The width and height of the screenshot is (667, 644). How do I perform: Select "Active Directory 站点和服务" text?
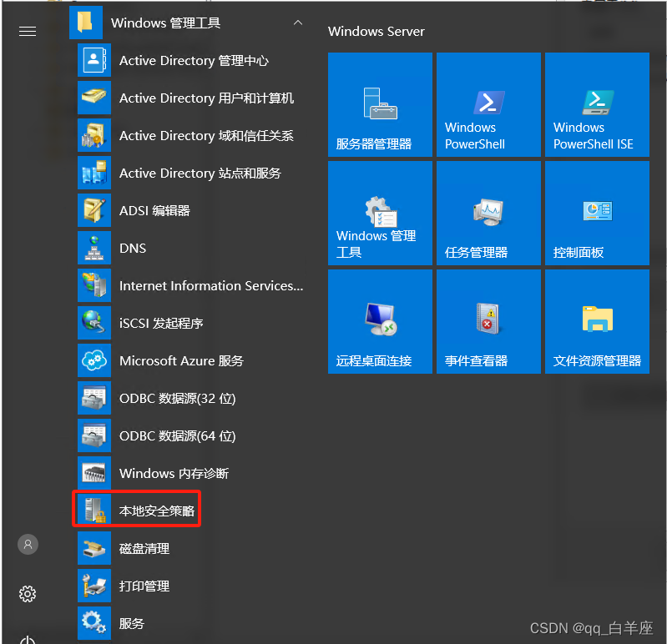[200, 174]
